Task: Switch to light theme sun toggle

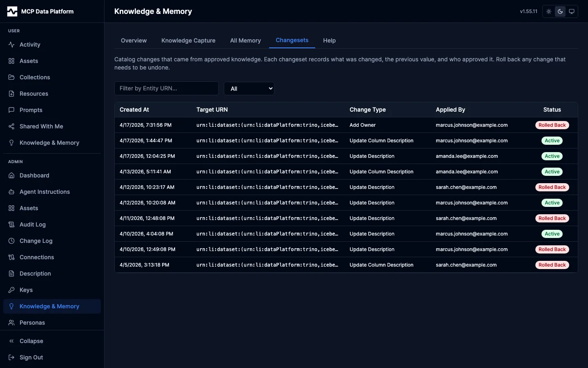Action: pos(549,11)
